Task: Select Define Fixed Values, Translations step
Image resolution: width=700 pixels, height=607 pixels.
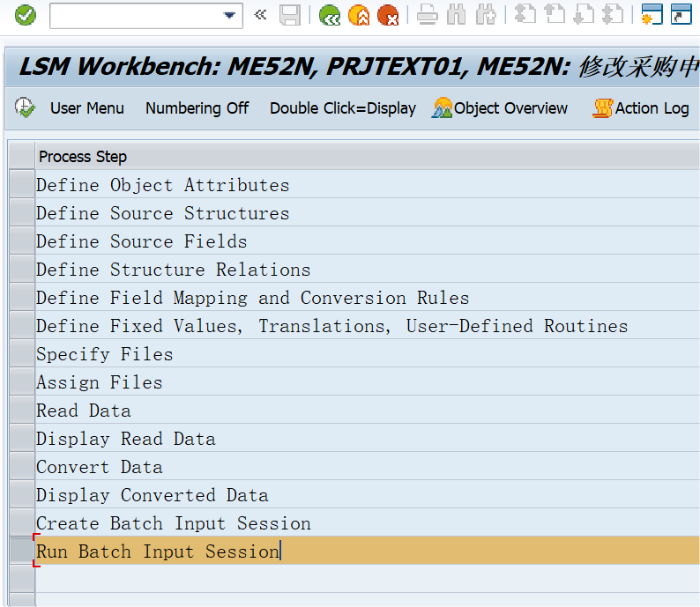Action: pos(367,326)
